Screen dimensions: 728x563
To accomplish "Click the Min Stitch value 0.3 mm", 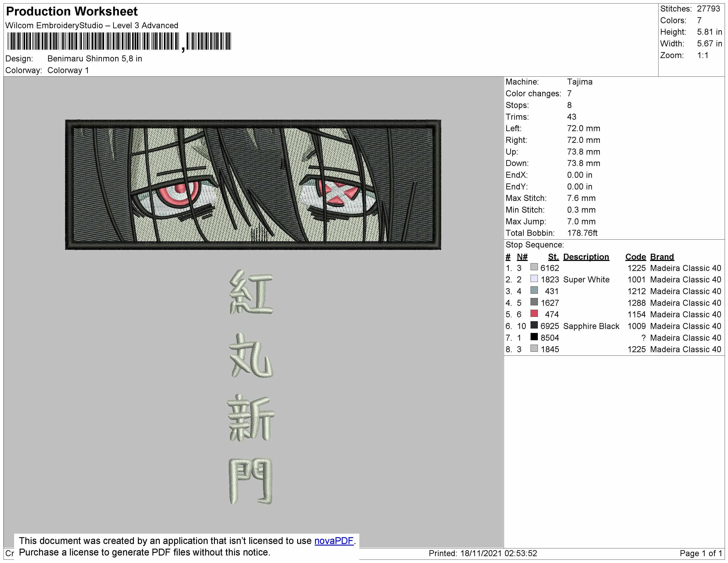I will pyautogui.click(x=581, y=210).
